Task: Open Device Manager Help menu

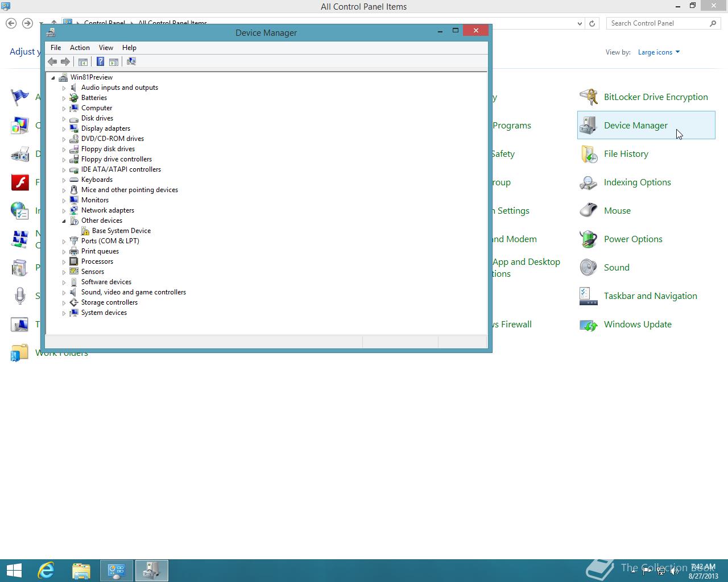Action: [129, 48]
